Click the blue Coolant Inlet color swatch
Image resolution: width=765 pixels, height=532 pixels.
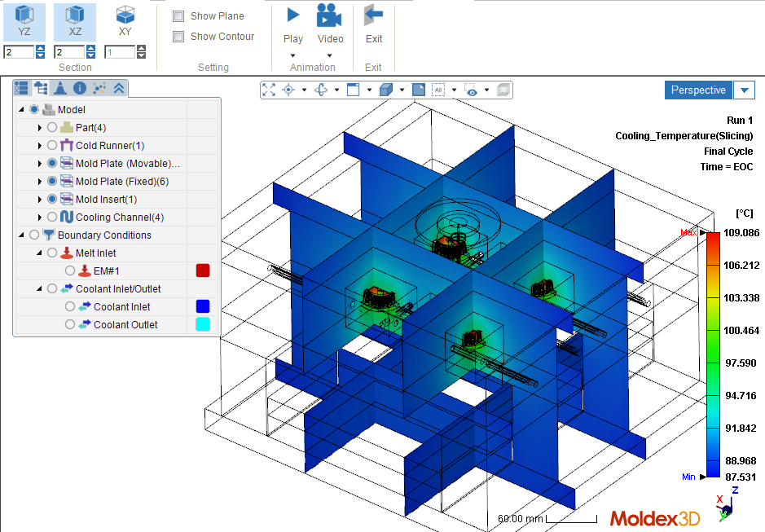pyautogui.click(x=203, y=306)
